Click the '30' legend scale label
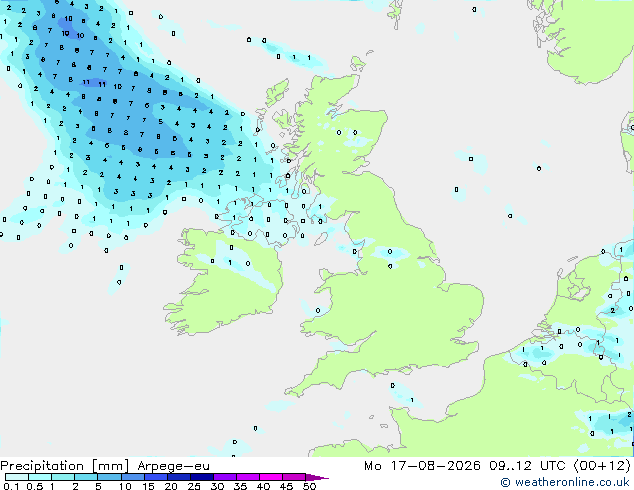This screenshot has height=490, width=634. (x=217, y=486)
